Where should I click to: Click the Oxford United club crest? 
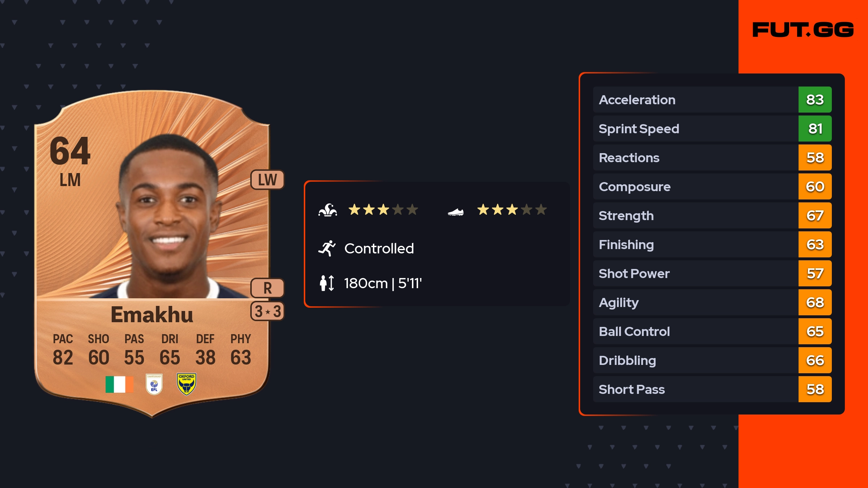tap(186, 384)
